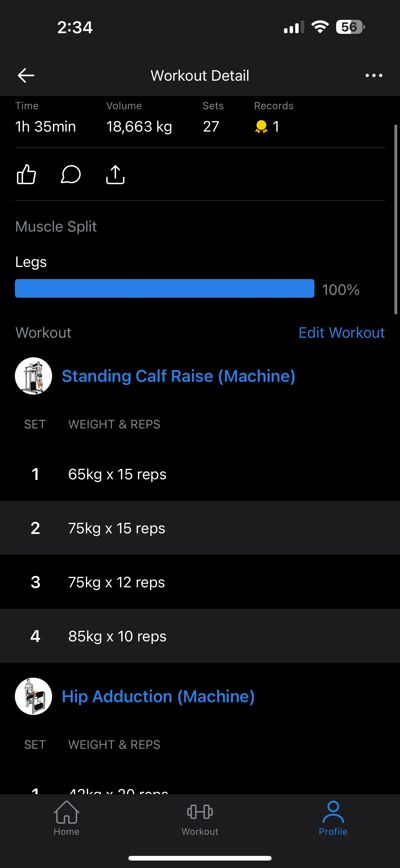Select set 2 row 75kg x 15 reps
The image size is (400, 868).
pyautogui.click(x=200, y=528)
